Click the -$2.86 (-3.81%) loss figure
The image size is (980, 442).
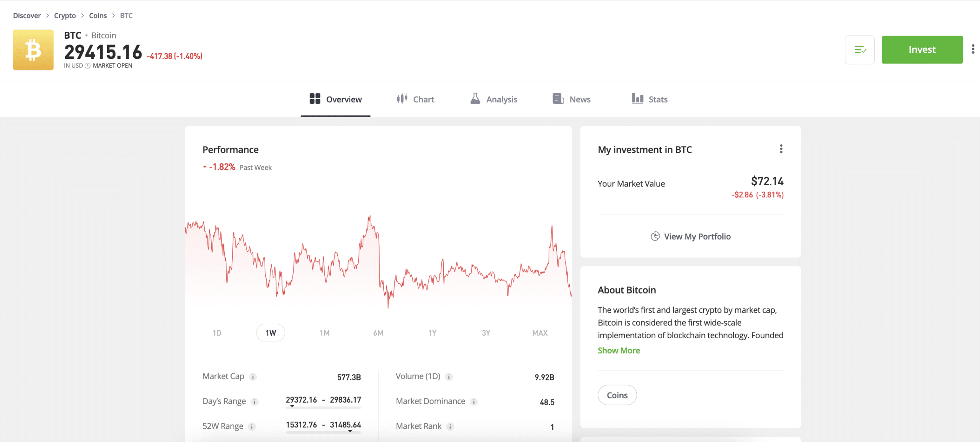pos(758,195)
